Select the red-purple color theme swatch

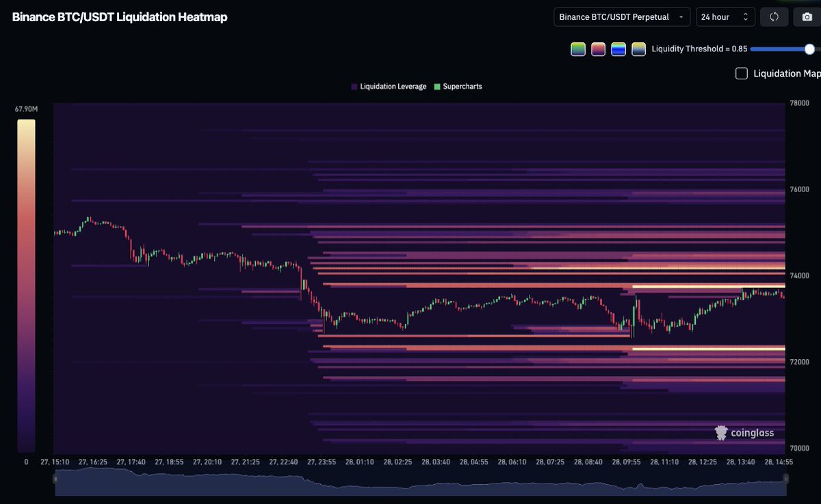point(599,49)
